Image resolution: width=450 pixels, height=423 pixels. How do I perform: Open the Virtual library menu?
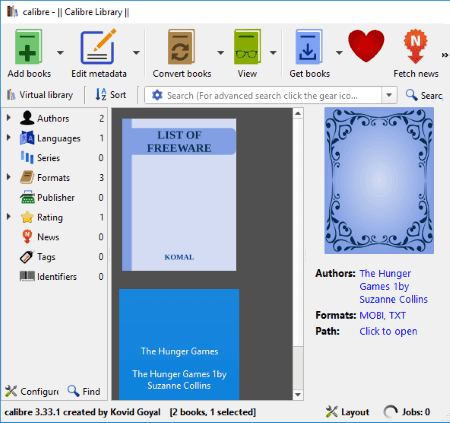coord(40,95)
